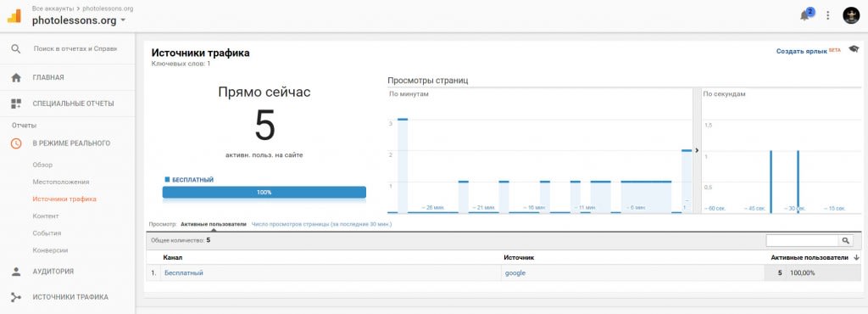Click the Ключевых слов: 1 subtitle
The image size is (868, 314).
[x=181, y=64]
